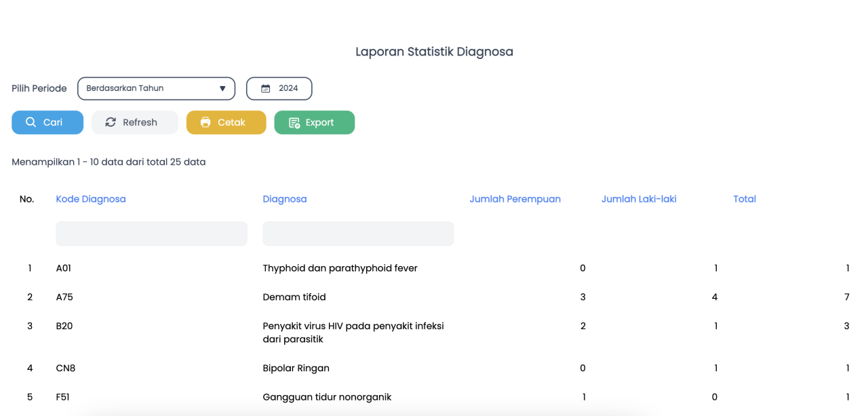Sort by Jumlah Perempuan column
The height and width of the screenshot is (416, 868).
click(515, 199)
